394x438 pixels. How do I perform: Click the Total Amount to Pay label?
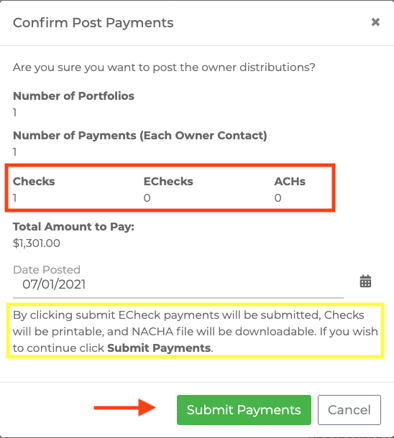(74, 227)
